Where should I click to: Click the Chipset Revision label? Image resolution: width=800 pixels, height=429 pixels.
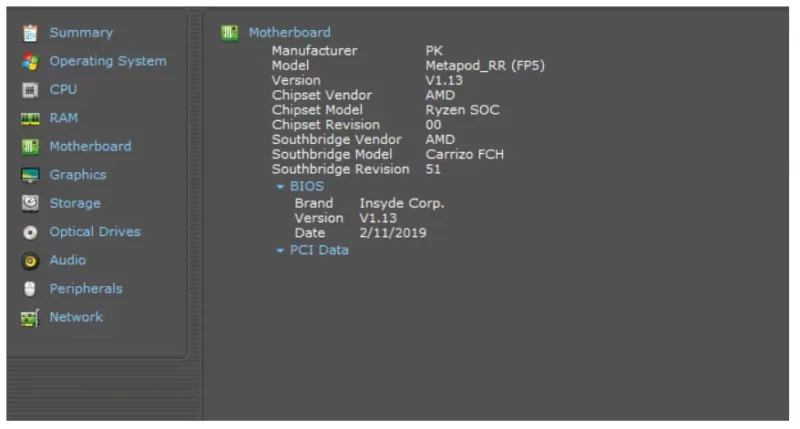(326, 125)
